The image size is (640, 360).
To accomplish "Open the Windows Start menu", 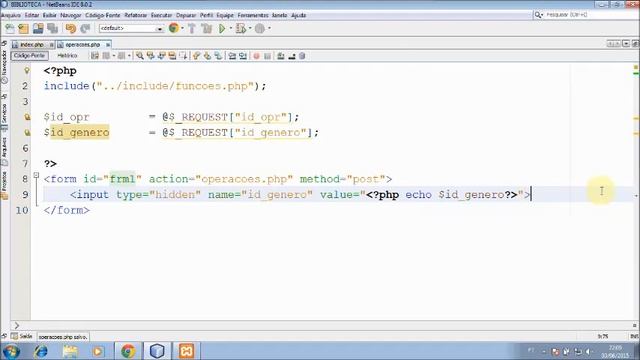I will pos(11,351).
